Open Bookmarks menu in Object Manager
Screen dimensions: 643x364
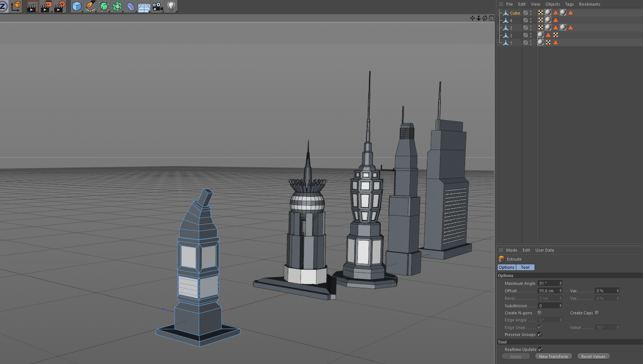[x=590, y=4]
